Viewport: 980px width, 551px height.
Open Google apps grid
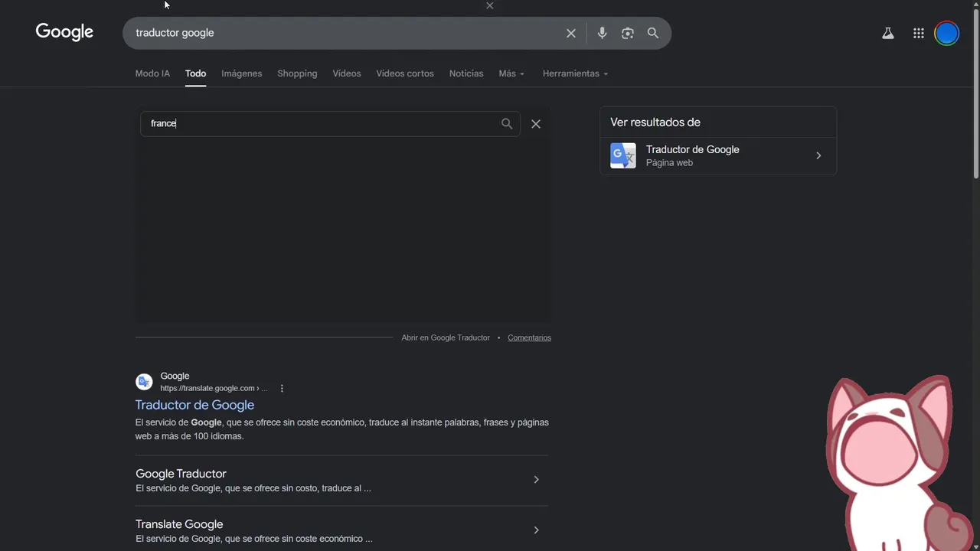tap(919, 33)
